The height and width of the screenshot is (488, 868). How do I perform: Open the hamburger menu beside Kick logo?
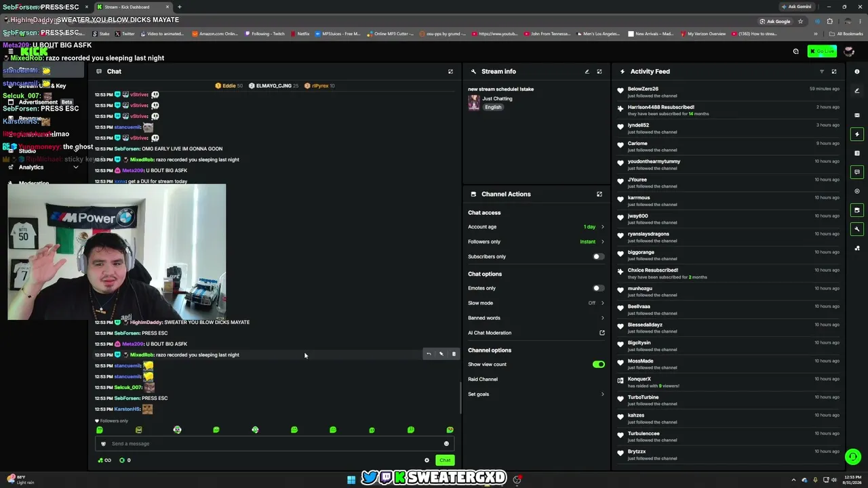coord(10,52)
